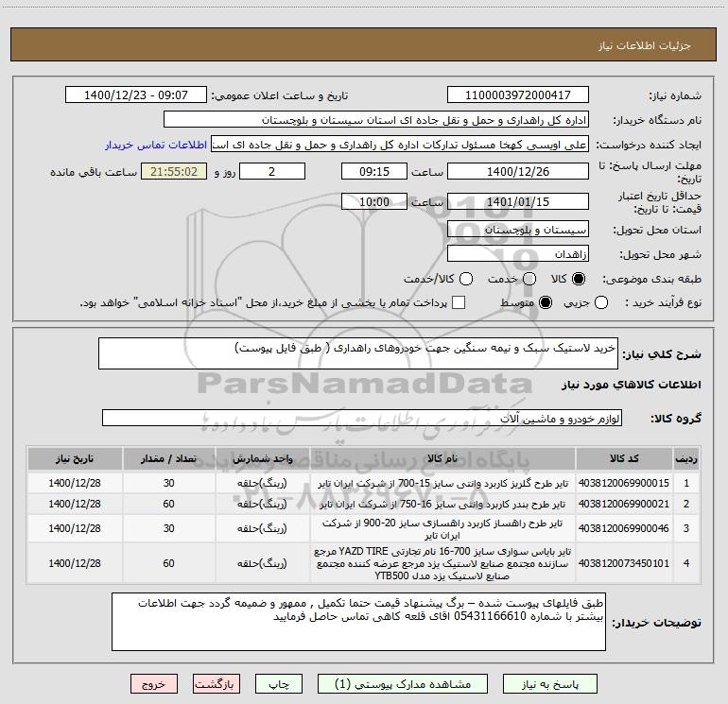Click the announcement date field 1400/12/23 - 09:07
This screenshot has height=704, width=728.
click(136, 94)
